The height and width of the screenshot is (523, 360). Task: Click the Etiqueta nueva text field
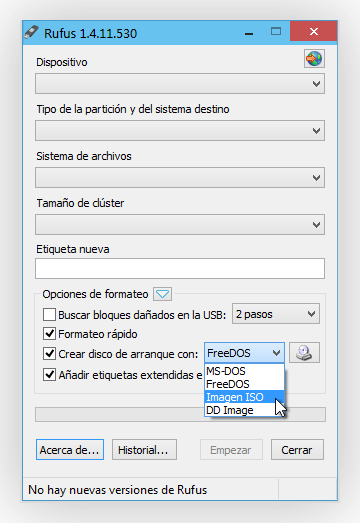pos(180,269)
